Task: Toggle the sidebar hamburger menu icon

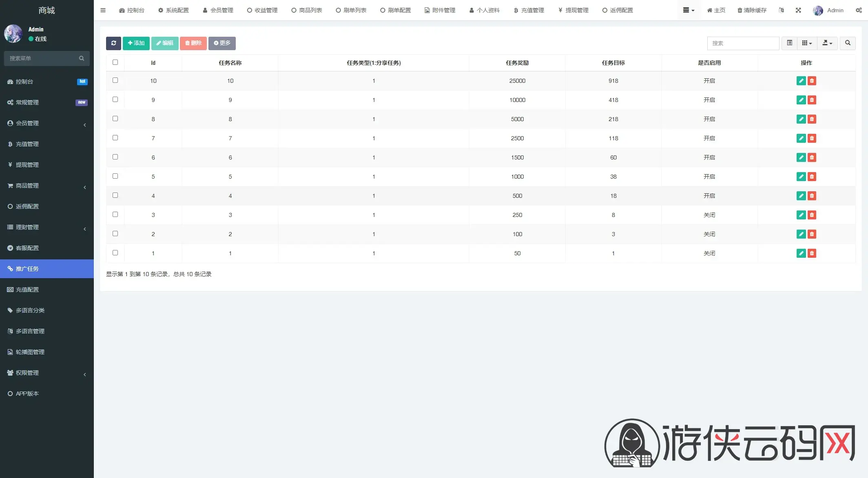Action: 103,10
